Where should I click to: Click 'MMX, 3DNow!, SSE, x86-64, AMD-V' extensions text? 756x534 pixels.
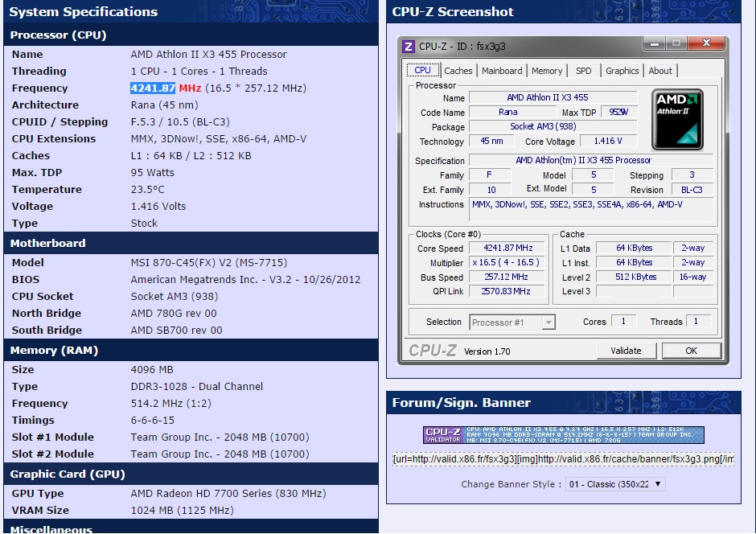[219, 139]
